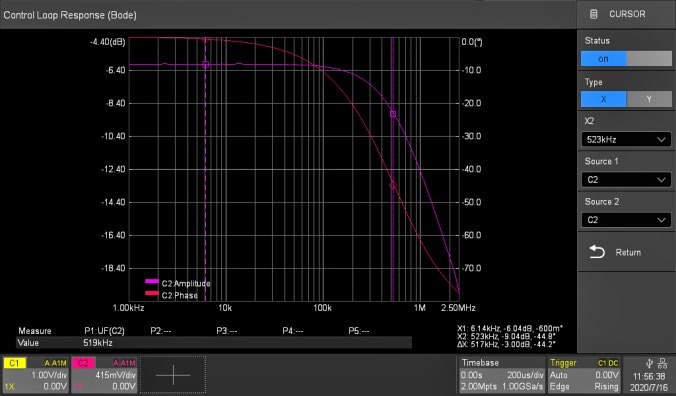Click the USB status icon
Viewport: 676px width, 396px height.
point(649,363)
